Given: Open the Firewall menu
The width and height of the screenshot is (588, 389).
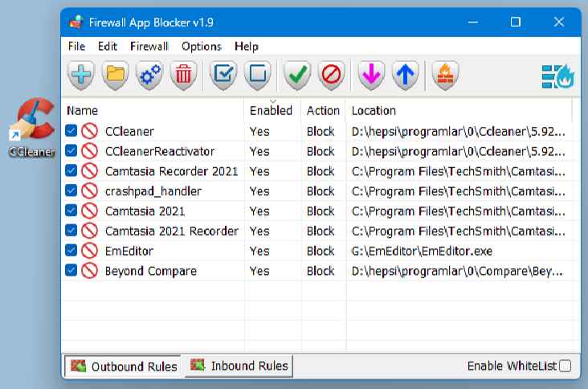Looking at the screenshot, I should click(x=149, y=47).
